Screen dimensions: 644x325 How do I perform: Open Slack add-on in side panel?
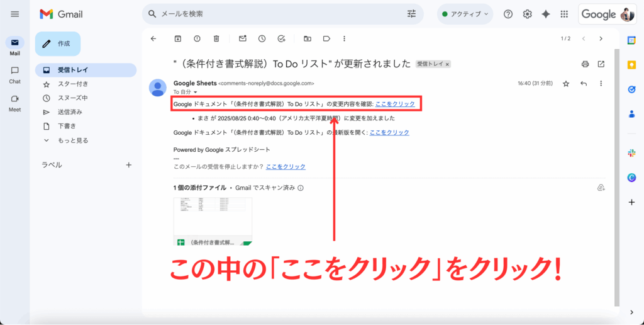tap(631, 153)
